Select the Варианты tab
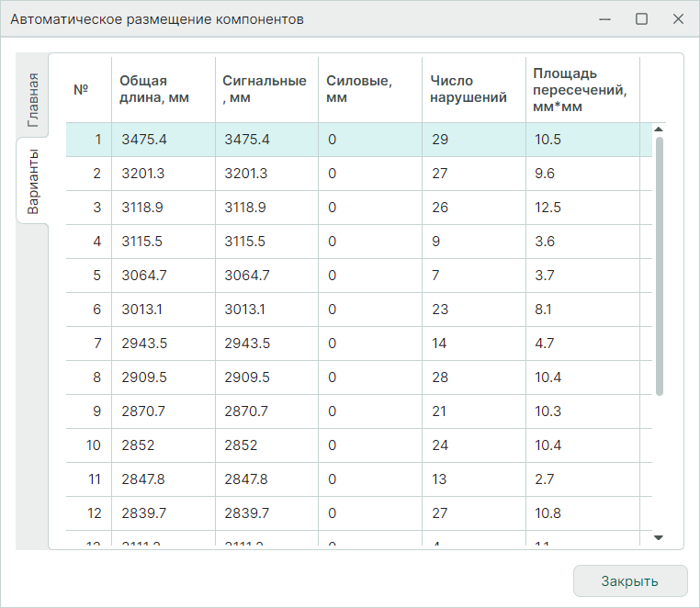This screenshot has height=608, width=700. click(32, 181)
